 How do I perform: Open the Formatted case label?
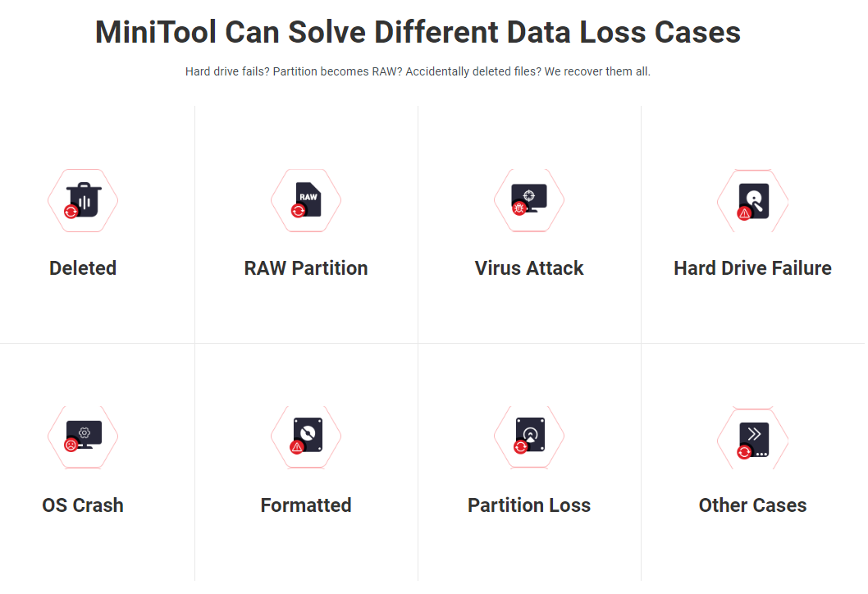tap(306, 505)
